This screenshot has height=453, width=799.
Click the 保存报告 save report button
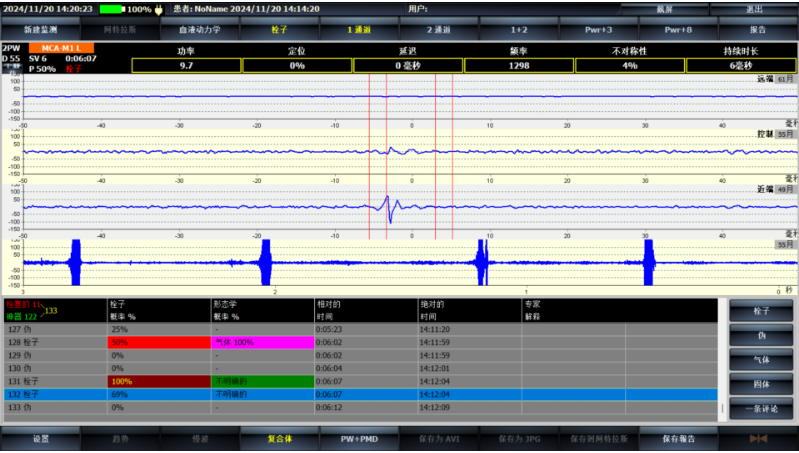coord(678,439)
